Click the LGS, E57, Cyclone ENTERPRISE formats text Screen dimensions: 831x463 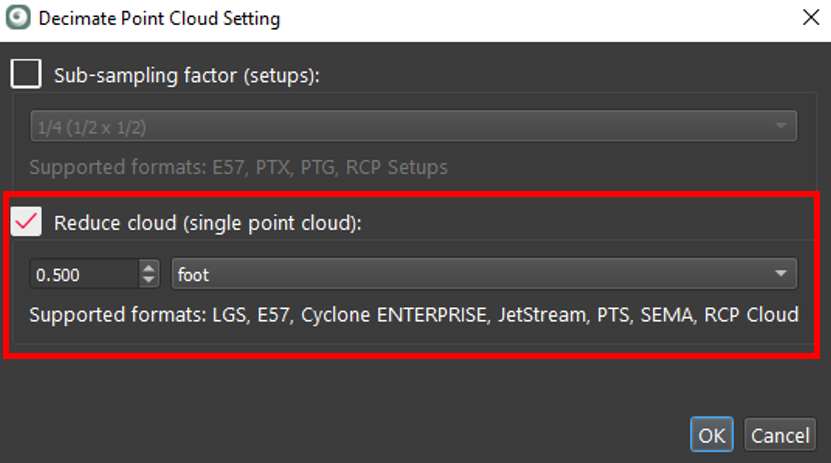click(x=413, y=315)
